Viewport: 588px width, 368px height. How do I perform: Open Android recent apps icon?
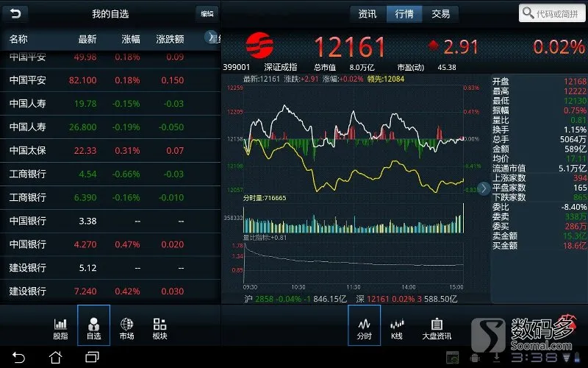(93, 357)
